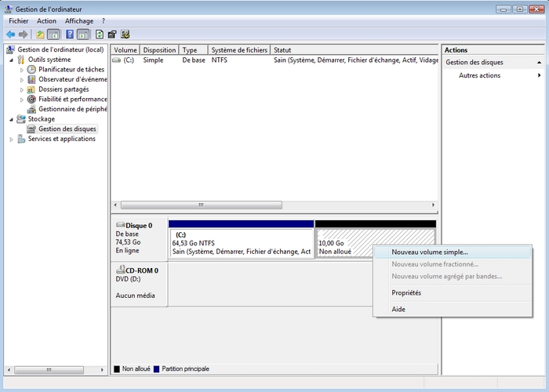549x392 pixels.
Task: Click the Up one level folder icon
Action: coord(39,34)
